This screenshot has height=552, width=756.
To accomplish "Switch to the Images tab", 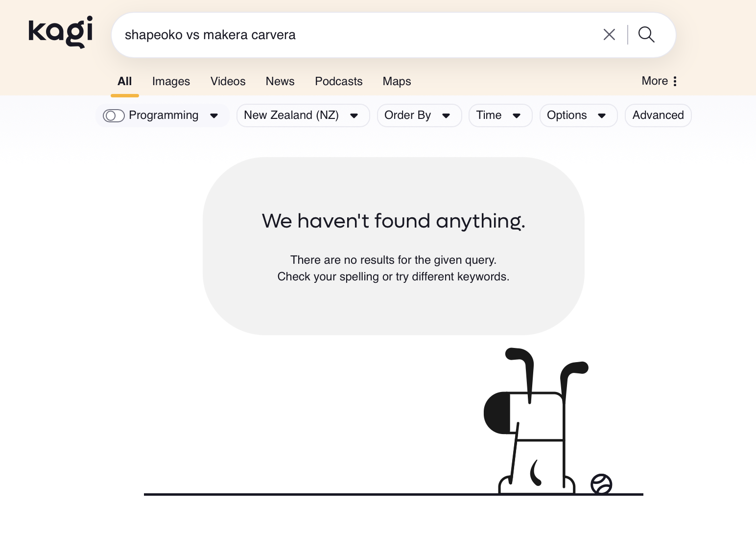I will [171, 81].
